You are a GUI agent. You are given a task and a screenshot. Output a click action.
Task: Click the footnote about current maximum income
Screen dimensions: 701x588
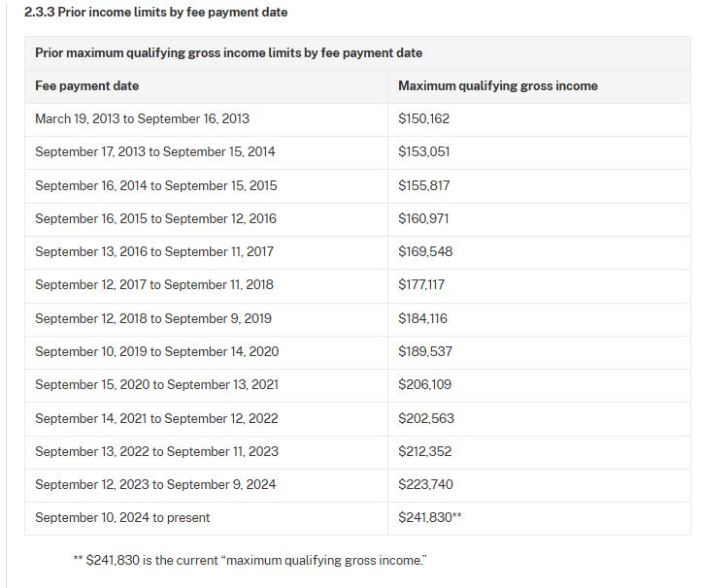[250, 560]
